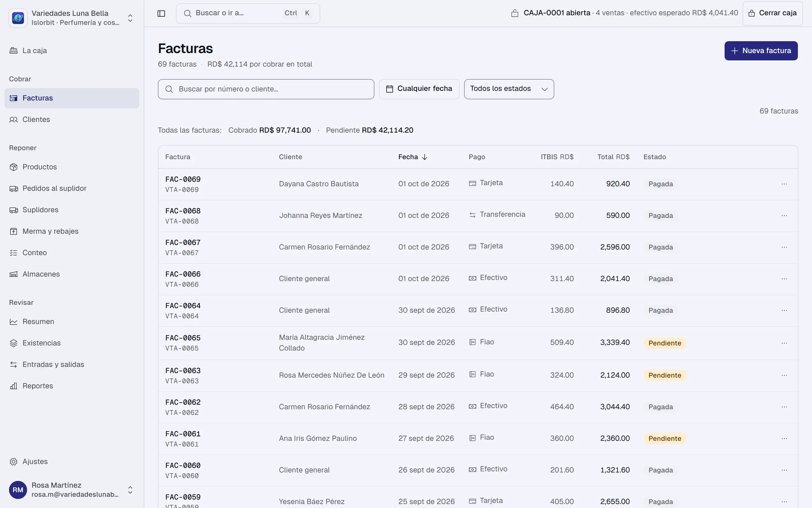Click the Existencias layers icon
Screen dimensions: 812x508
(14, 343)
